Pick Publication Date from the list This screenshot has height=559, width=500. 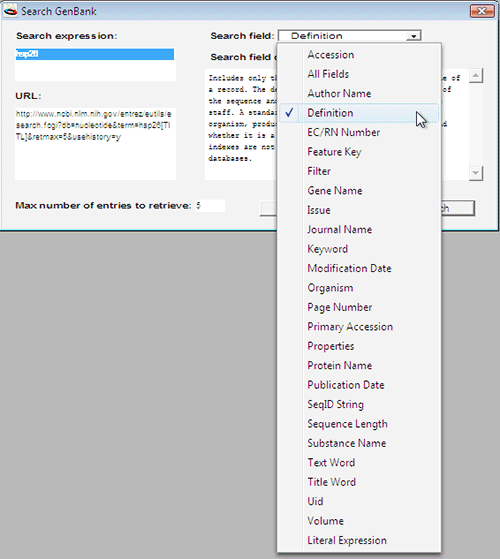point(359,385)
